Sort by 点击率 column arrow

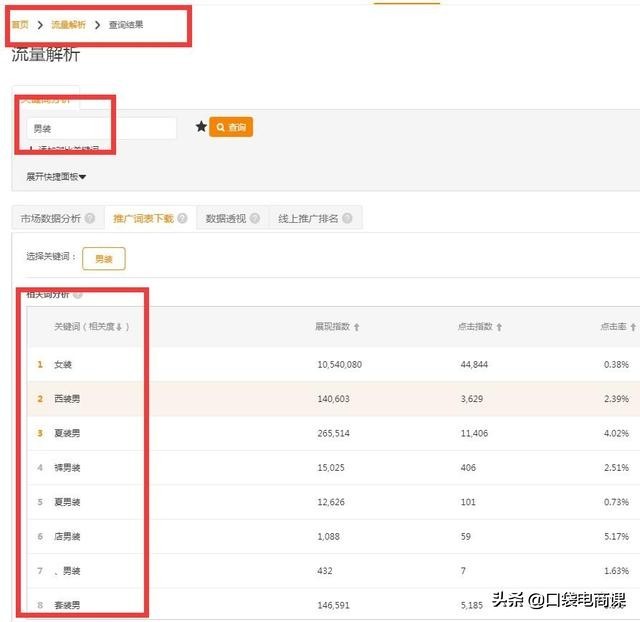[x=633, y=327]
